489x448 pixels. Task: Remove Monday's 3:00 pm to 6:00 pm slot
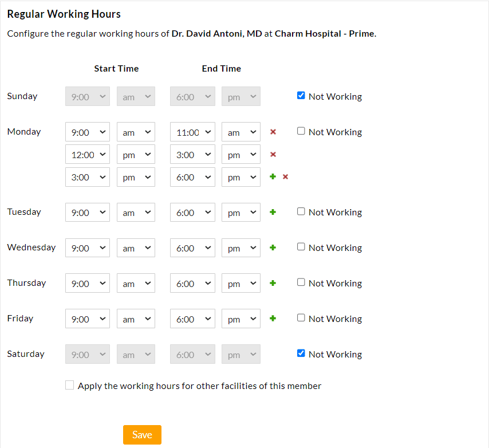coord(285,176)
